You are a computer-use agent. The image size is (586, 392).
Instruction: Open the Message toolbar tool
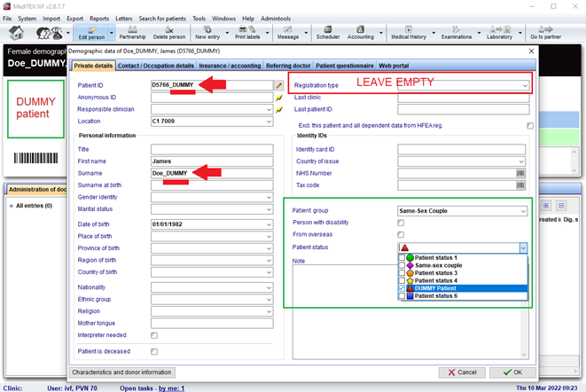tap(288, 33)
